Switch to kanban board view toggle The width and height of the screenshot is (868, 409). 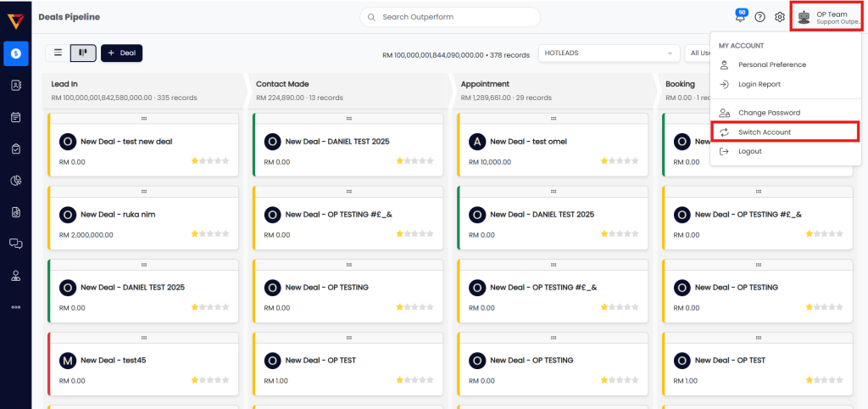coord(83,53)
